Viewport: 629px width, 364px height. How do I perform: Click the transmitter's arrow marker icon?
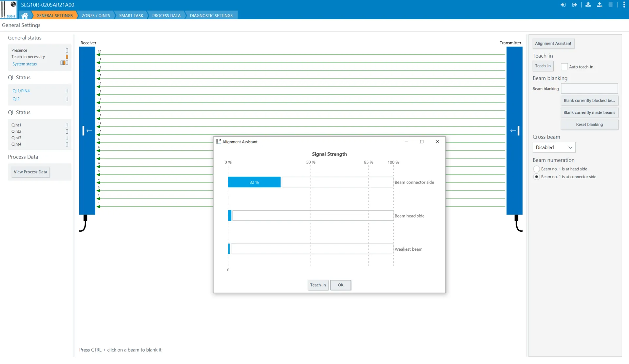pos(515,131)
